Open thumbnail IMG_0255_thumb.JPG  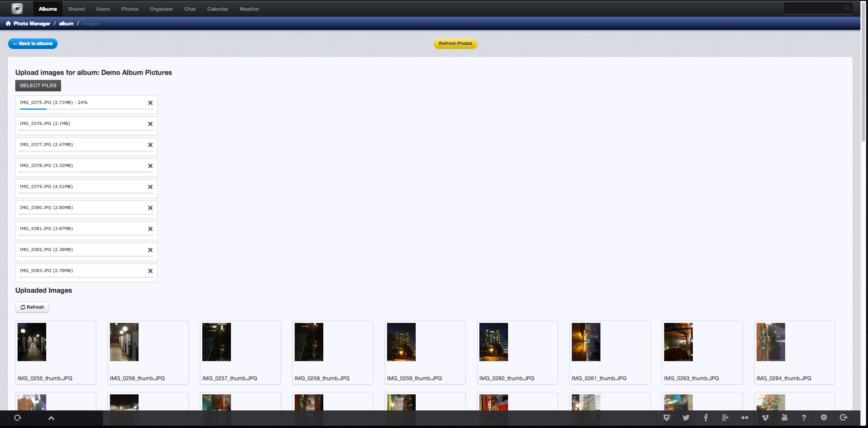click(x=32, y=342)
